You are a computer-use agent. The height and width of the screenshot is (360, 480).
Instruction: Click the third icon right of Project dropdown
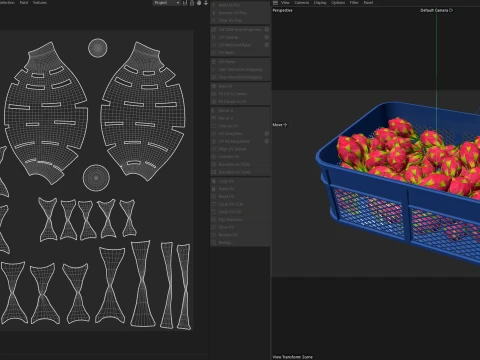pyautogui.click(x=199, y=3)
